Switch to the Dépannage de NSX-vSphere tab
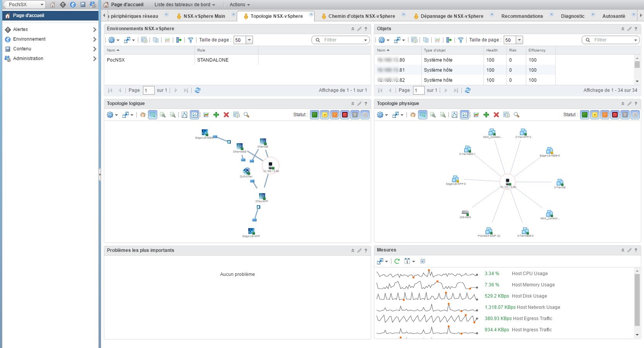This screenshot has height=348, width=644. (452, 16)
